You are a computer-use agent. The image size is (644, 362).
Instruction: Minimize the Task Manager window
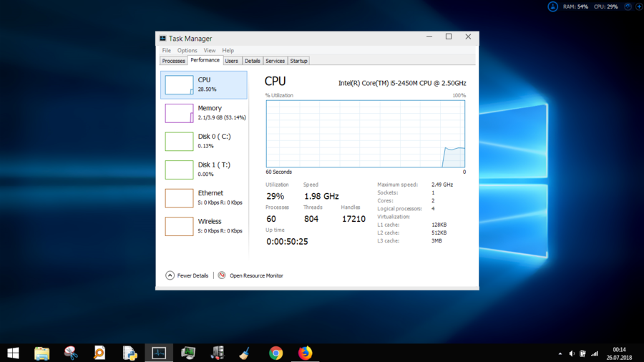(429, 37)
